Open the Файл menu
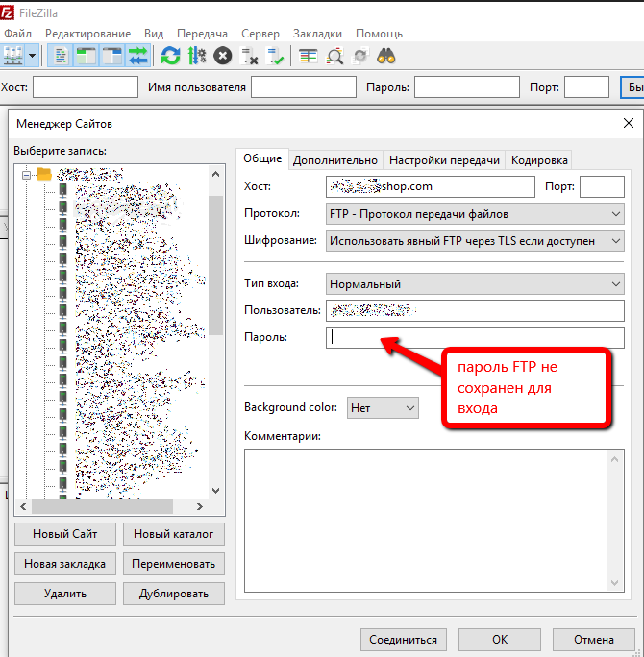This screenshot has width=644, height=657. coord(17,34)
